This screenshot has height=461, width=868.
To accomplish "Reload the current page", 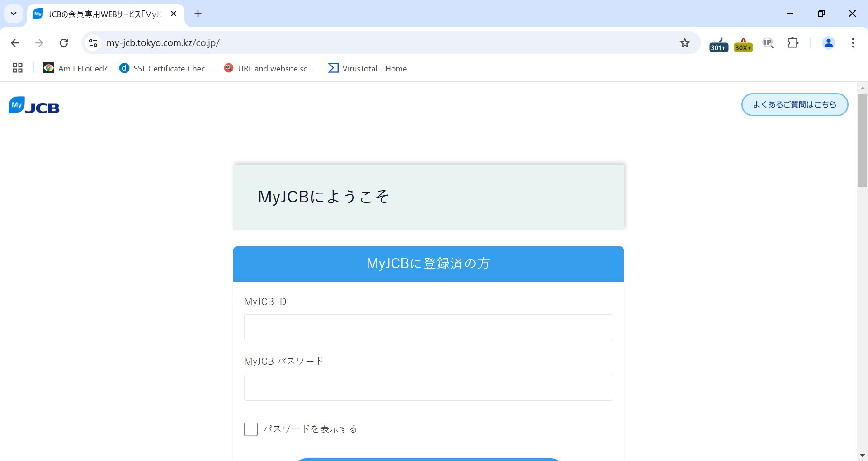I will click(x=64, y=43).
